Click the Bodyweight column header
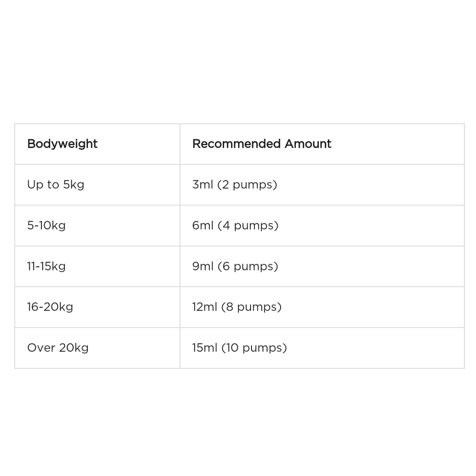This screenshot has width=476, height=476. click(62, 144)
